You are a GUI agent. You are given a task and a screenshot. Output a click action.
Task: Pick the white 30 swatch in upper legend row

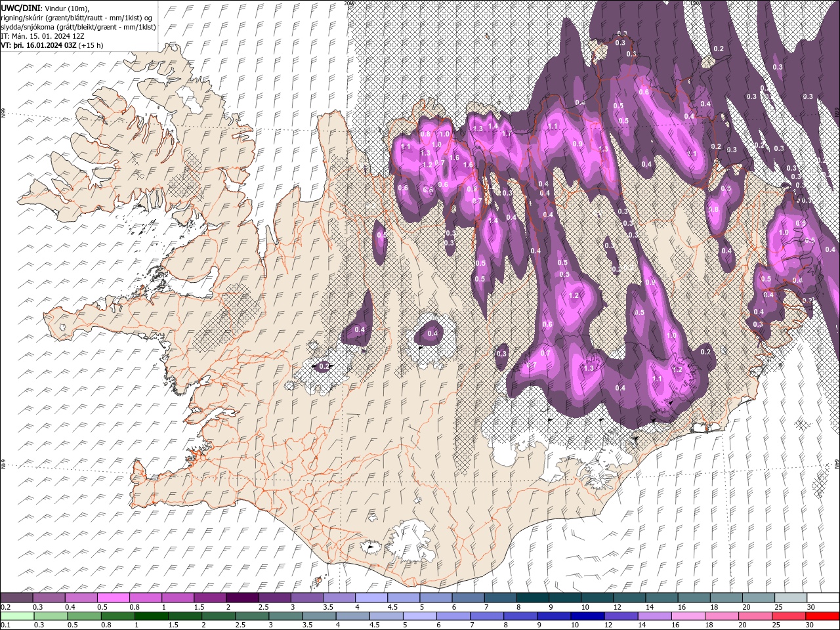824,598
